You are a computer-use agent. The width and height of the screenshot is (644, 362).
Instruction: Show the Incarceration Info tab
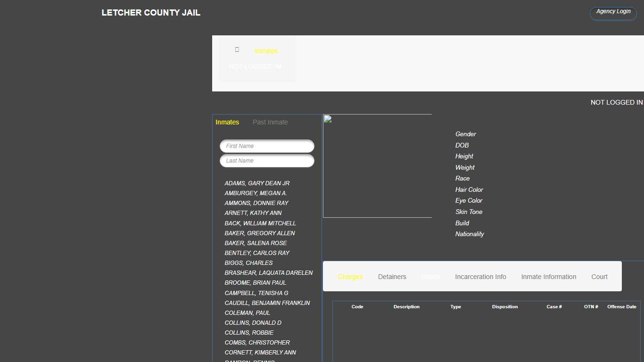[480, 277]
